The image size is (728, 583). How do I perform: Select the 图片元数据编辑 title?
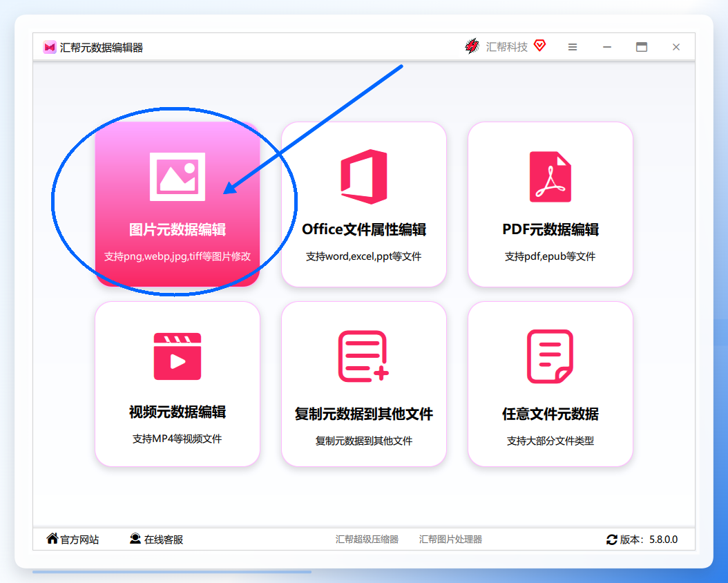click(x=178, y=229)
